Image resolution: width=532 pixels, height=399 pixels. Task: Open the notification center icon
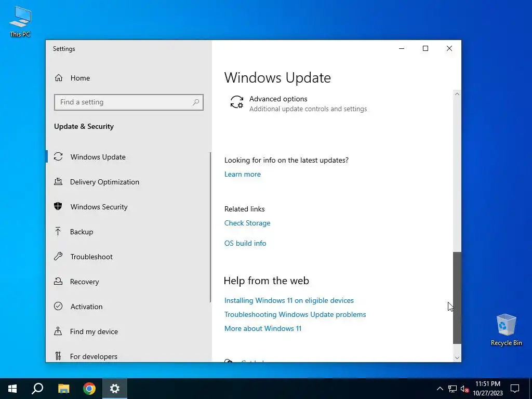[x=515, y=389]
